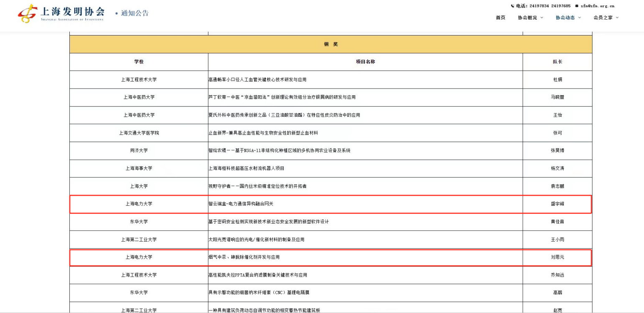Click the 项目名称 column header
Screen dimensions: 644x313
pyautogui.click(x=365, y=62)
